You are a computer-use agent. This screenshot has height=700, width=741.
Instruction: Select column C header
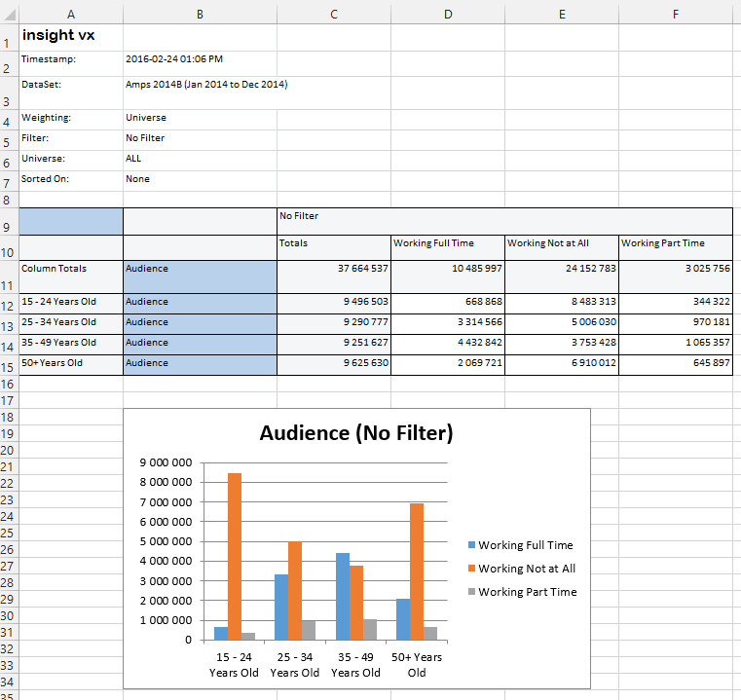pyautogui.click(x=334, y=15)
